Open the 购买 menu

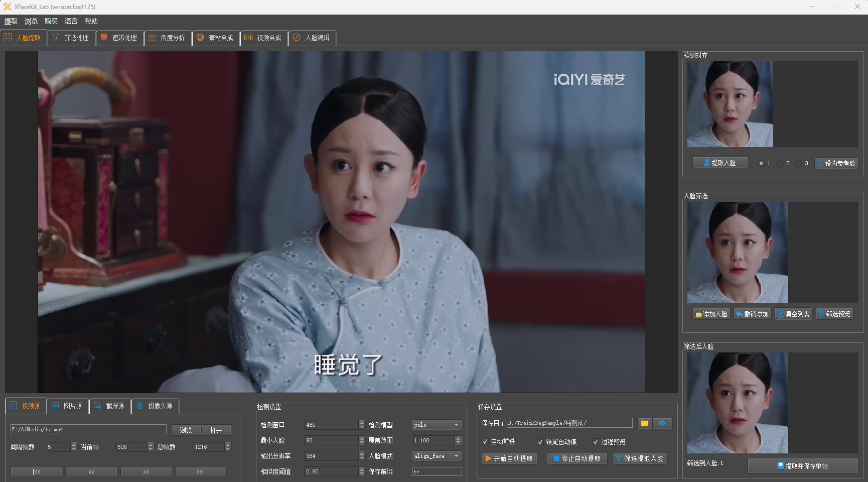click(x=51, y=21)
